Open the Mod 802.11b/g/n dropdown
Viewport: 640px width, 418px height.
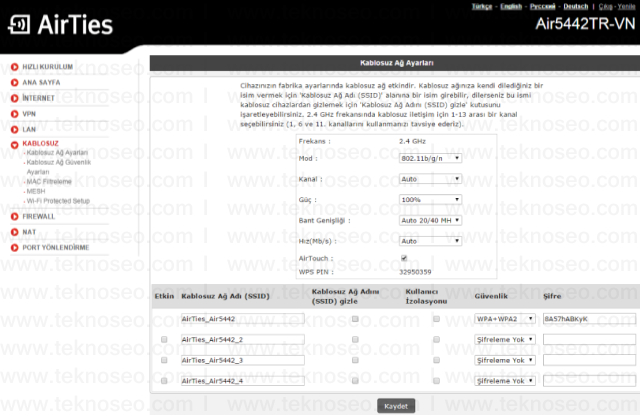pyautogui.click(x=430, y=158)
